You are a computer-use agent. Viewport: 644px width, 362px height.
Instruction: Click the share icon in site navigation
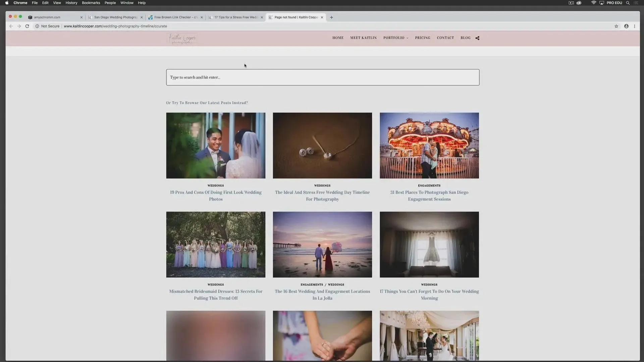coord(477,38)
